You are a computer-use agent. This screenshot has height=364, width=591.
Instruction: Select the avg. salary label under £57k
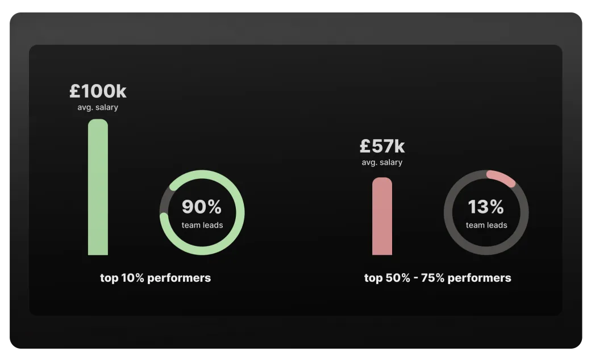click(x=382, y=162)
